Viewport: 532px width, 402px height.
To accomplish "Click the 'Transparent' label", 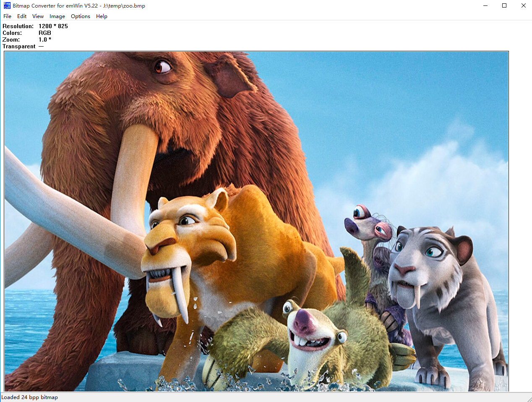I will point(19,46).
